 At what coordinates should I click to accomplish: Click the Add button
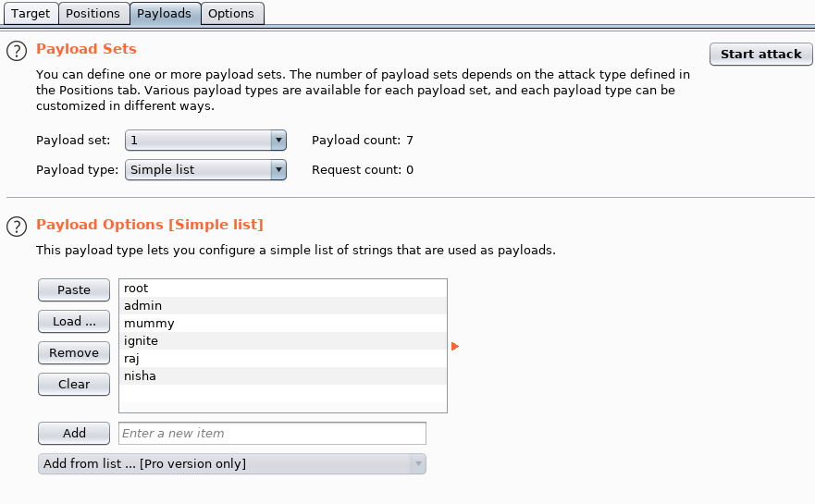click(74, 434)
